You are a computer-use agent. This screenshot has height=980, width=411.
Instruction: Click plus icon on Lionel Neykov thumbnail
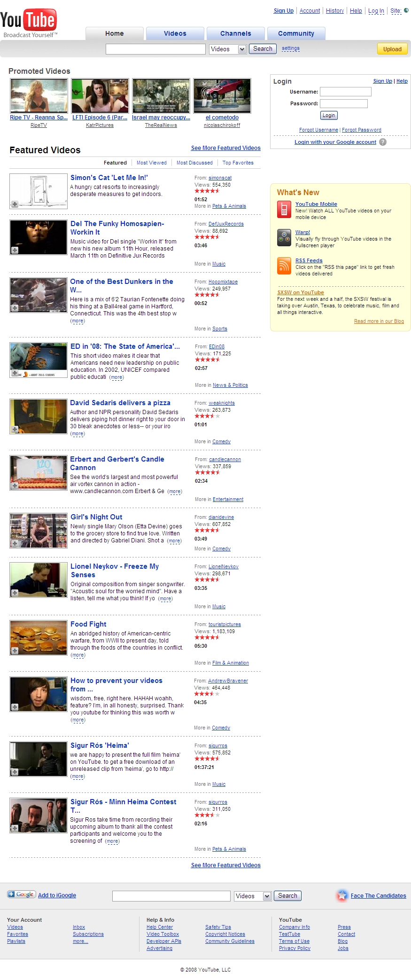click(15, 593)
